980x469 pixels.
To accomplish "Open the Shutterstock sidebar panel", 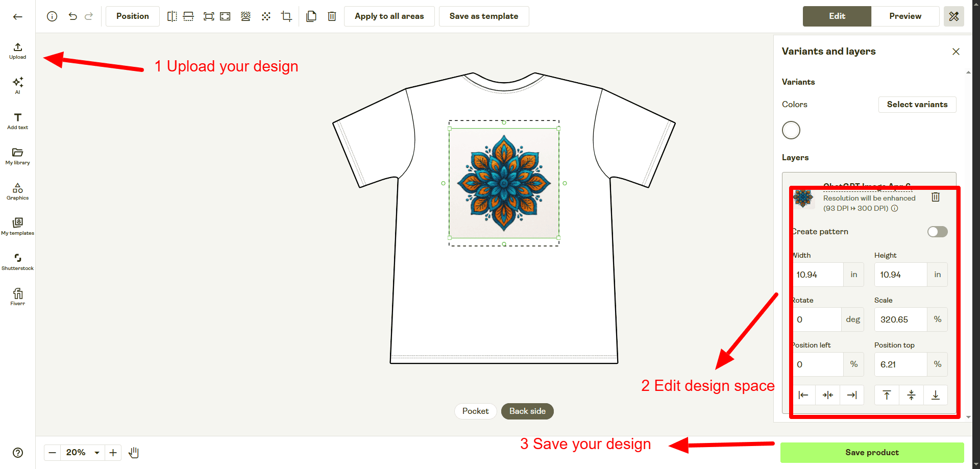I will tap(17, 261).
